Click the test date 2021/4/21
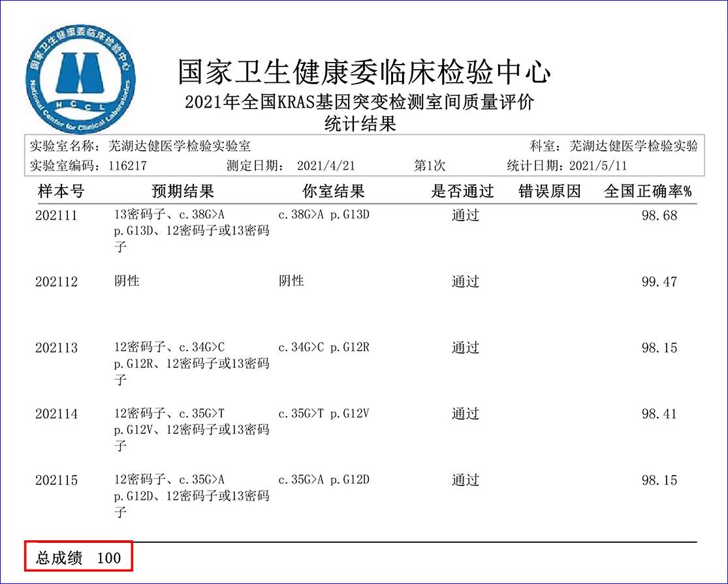Viewport: 728px width, 584px height. pyautogui.click(x=326, y=166)
